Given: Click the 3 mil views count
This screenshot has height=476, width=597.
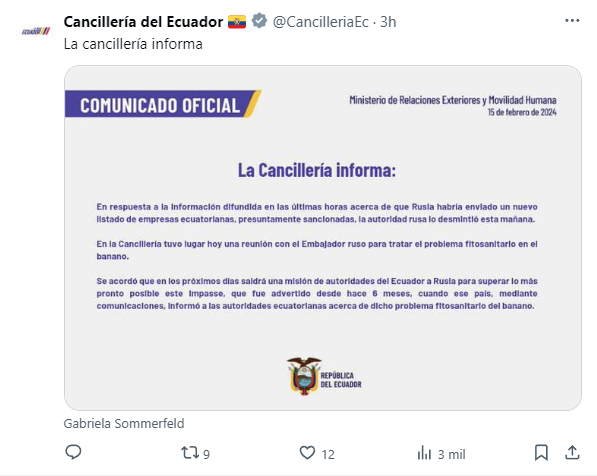Looking at the screenshot, I should 451,454.
